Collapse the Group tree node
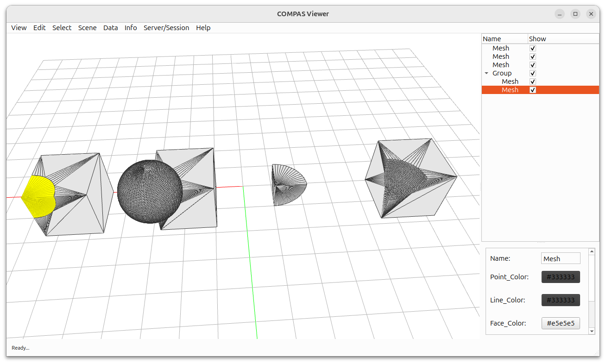This screenshot has height=364, width=606. (486, 73)
